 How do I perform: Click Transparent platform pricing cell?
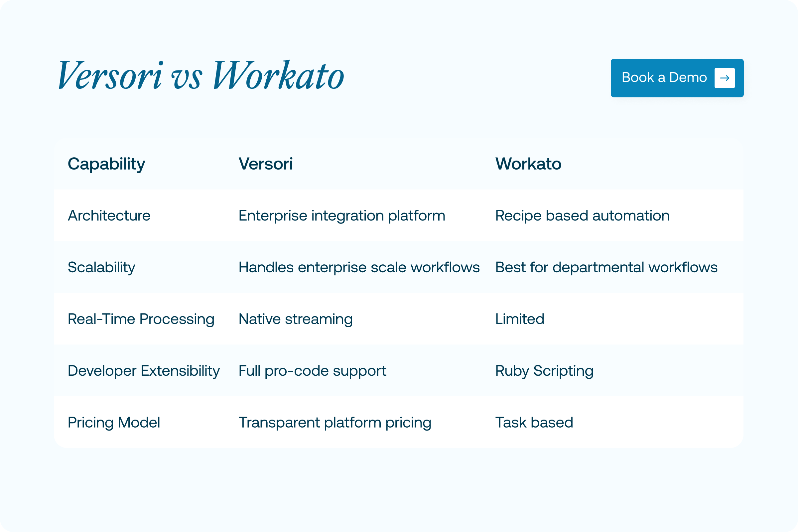point(334,423)
